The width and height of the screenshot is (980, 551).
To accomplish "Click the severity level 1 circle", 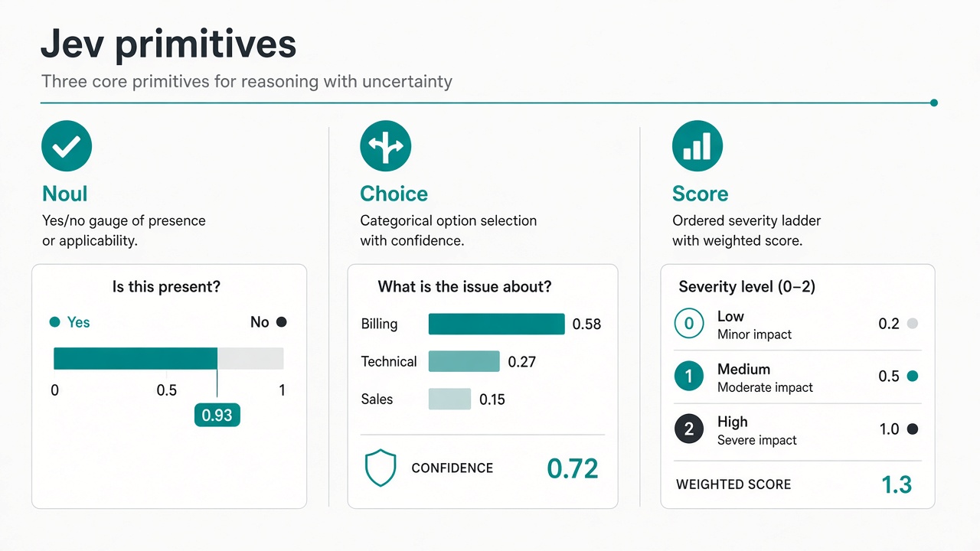I will point(688,377).
